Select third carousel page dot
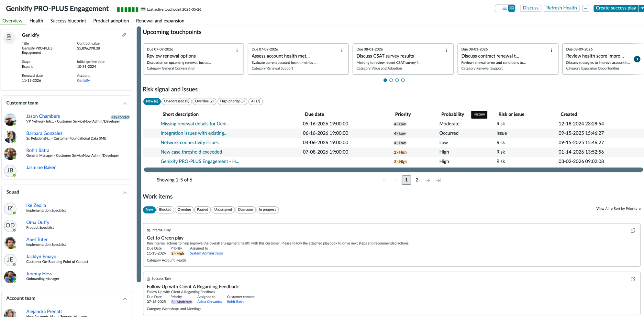 click(x=397, y=80)
